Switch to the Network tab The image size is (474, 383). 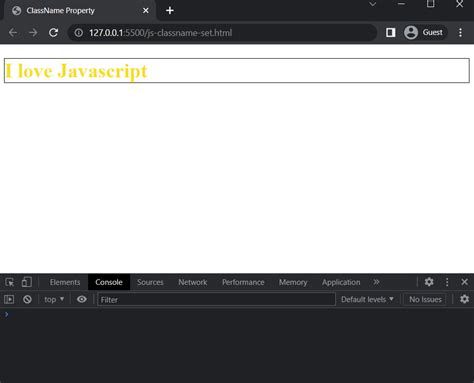point(193,282)
